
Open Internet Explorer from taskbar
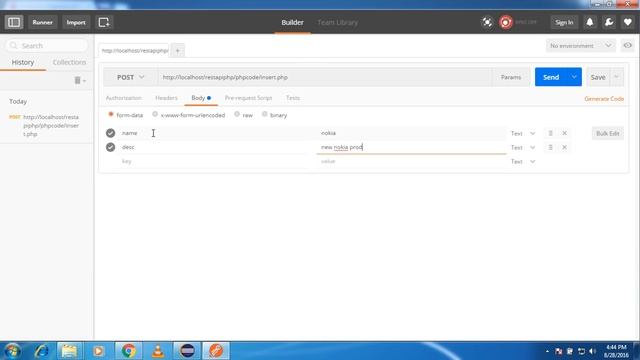point(41,351)
